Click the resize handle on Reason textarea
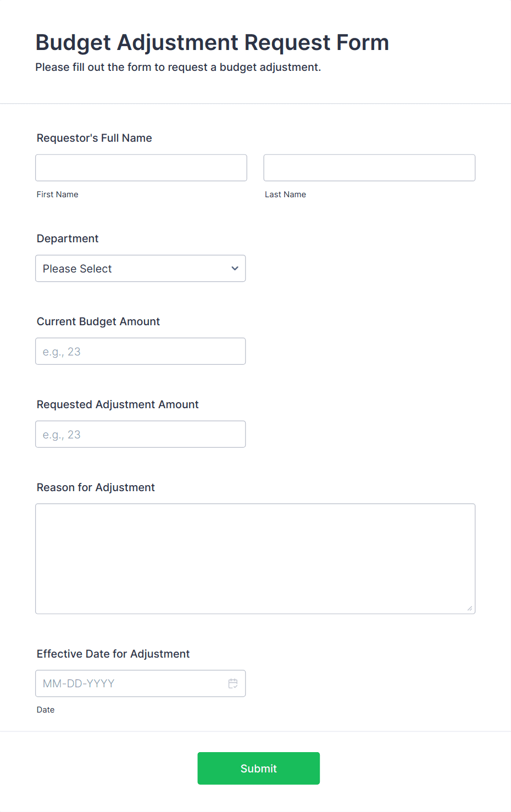 (470, 608)
